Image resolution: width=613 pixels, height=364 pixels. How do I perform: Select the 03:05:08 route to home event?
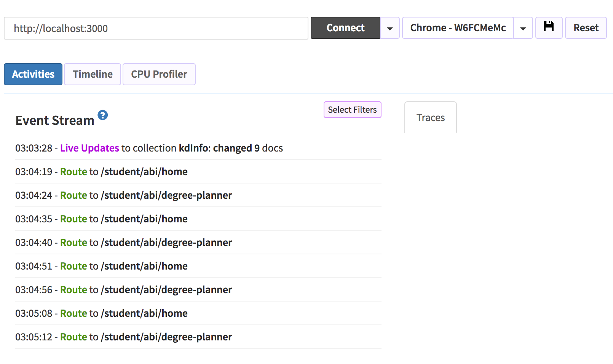101,313
